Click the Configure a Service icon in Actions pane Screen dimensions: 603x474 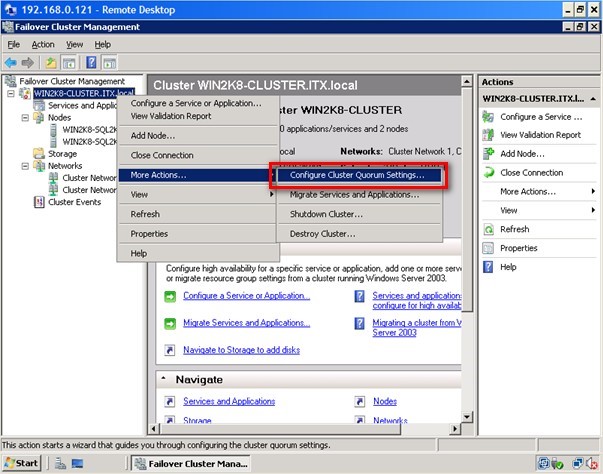point(488,116)
